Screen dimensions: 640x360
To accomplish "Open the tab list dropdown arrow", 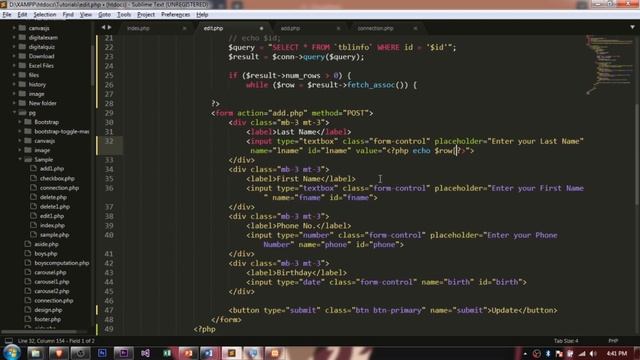I will 632,27.
